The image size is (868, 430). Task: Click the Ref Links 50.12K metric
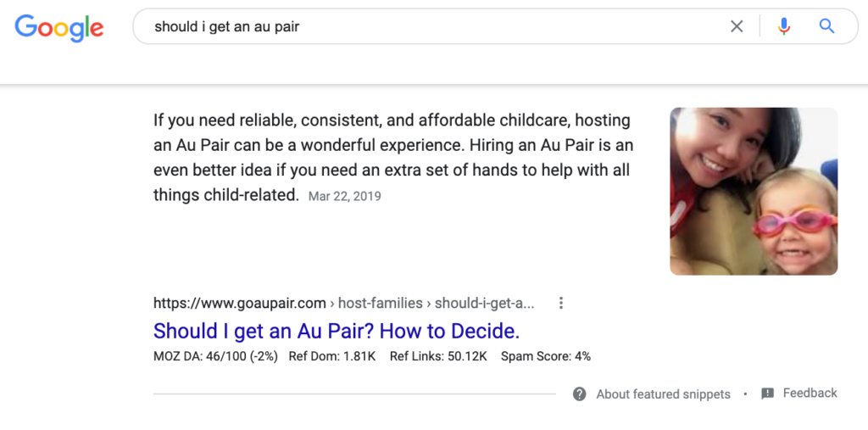click(438, 356)
